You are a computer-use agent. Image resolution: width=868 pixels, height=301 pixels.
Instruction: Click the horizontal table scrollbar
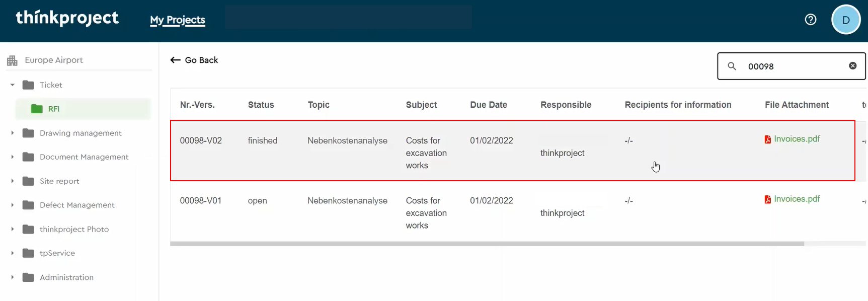point(487,244)
